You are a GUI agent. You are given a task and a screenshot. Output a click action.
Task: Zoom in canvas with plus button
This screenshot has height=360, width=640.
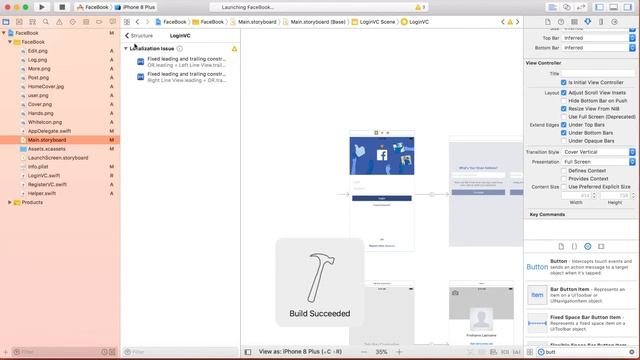click(399, 352)
